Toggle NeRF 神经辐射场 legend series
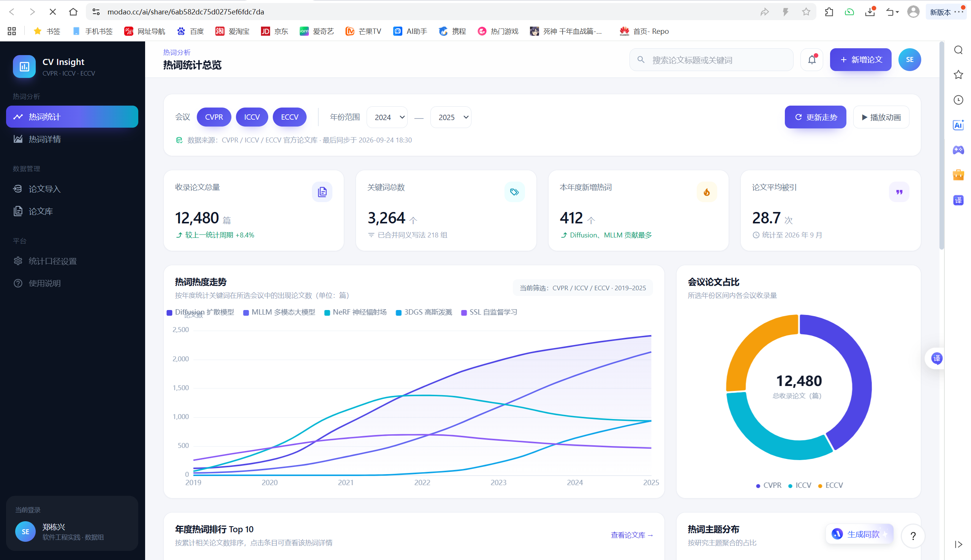The image size is (971, 560). 355,312
